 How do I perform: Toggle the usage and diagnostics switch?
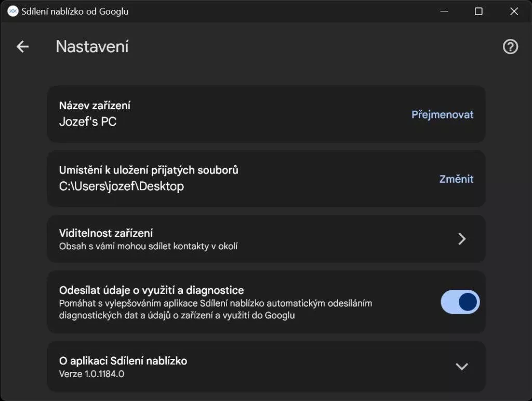coord(460,302)
